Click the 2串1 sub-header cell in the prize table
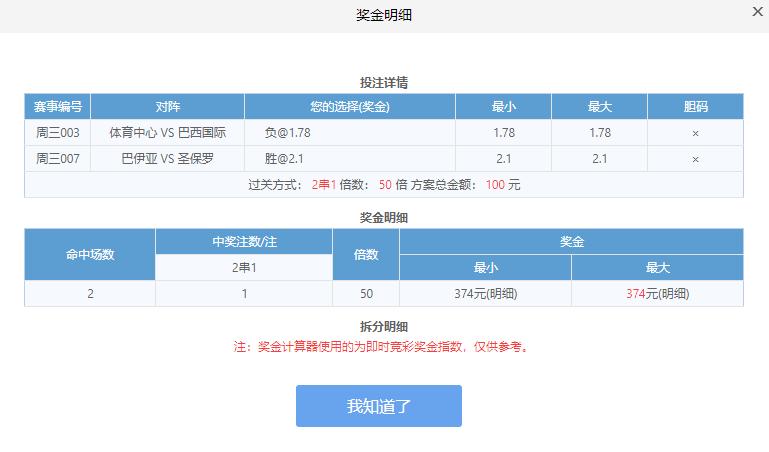The width and height of the screenshot is (769, 452). [x=244, y=267]
